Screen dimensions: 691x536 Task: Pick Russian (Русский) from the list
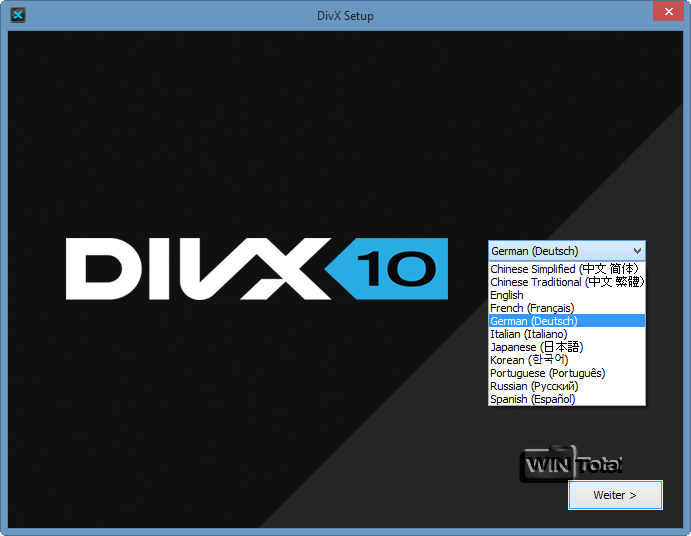567,386
